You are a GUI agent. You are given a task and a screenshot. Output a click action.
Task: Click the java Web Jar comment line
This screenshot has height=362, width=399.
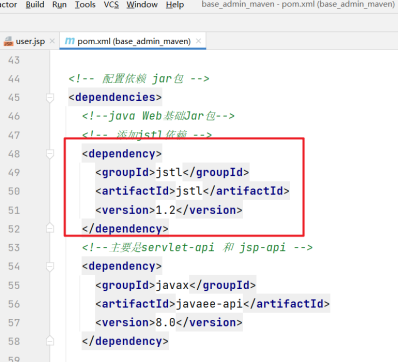pyautogui.click(x=158, y=116)
